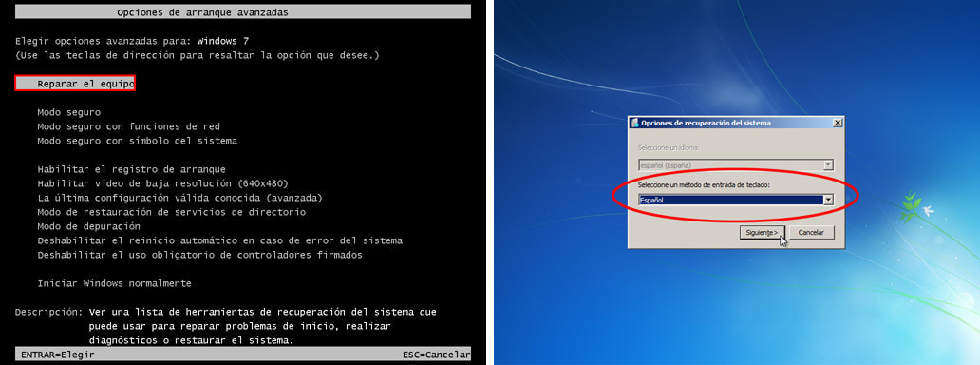Select 'Reparar el equipo' boot option

click(x=75, y=84)
